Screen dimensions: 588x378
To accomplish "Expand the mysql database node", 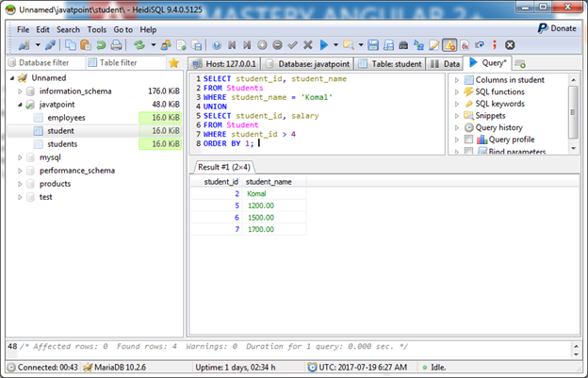I will 20,157.
